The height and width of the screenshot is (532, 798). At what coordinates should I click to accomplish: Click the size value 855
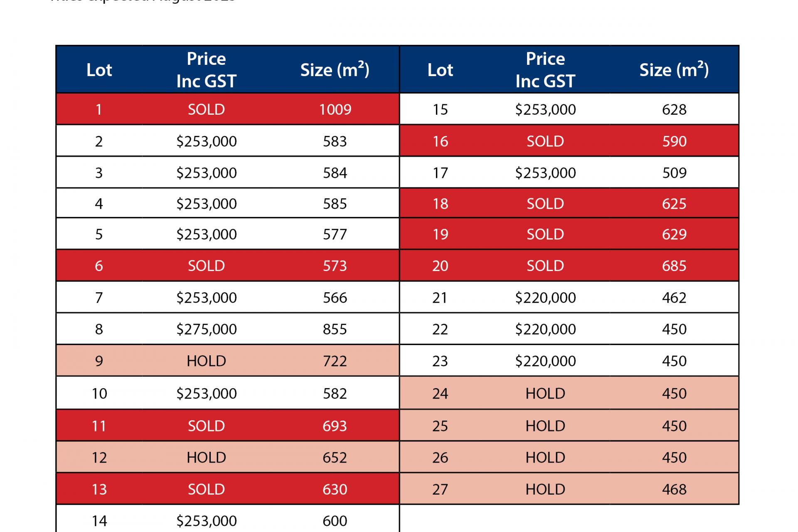pos(335,329)
